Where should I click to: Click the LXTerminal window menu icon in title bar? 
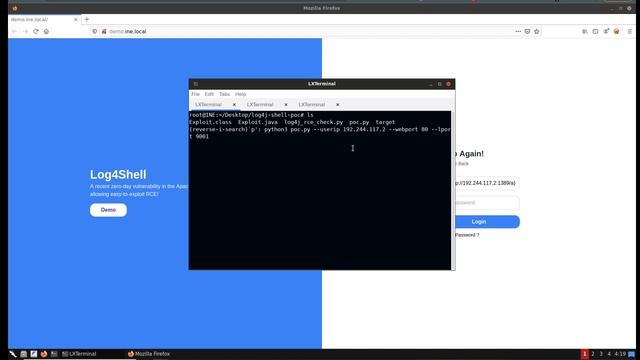196,84
